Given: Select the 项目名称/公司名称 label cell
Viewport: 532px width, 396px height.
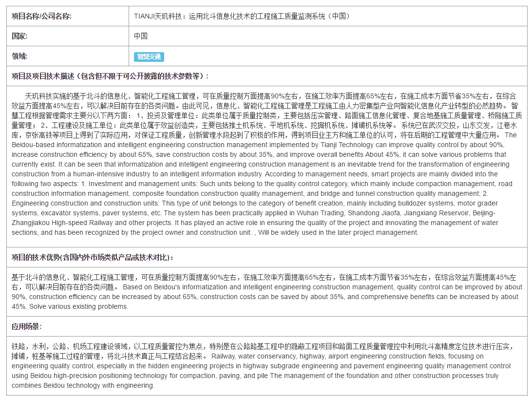Looking at the screenshot, I should click(x=68, y=16).
